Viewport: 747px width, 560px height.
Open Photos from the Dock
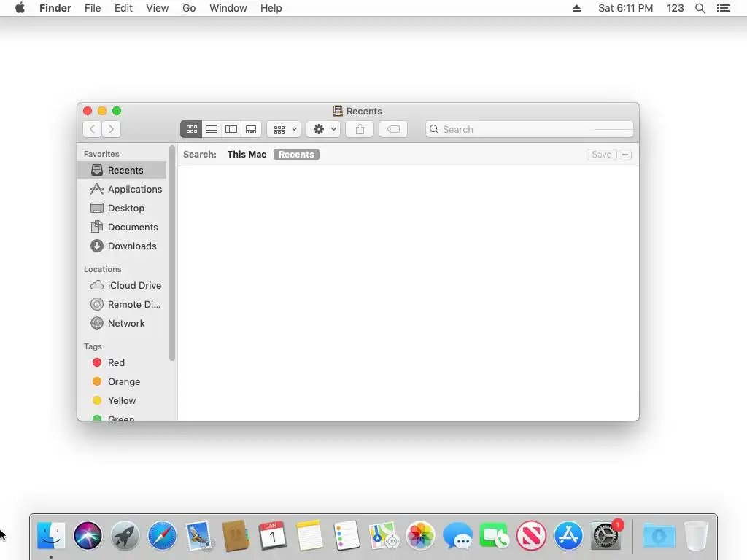[421, 536]
